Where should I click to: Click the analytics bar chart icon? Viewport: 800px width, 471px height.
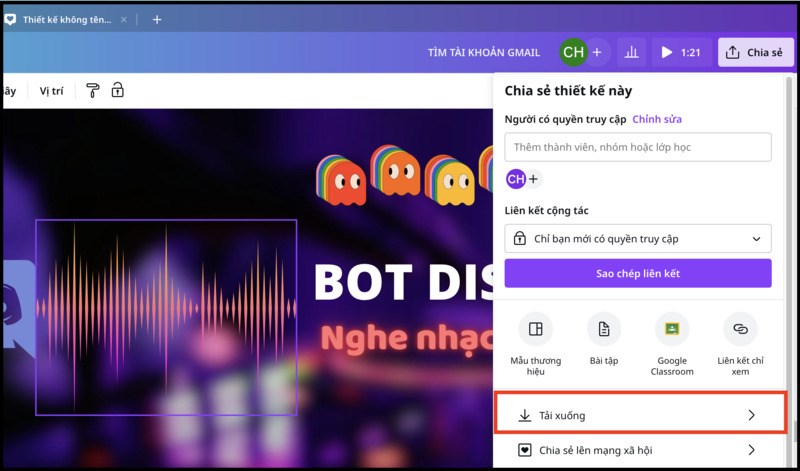click(631, 52)
